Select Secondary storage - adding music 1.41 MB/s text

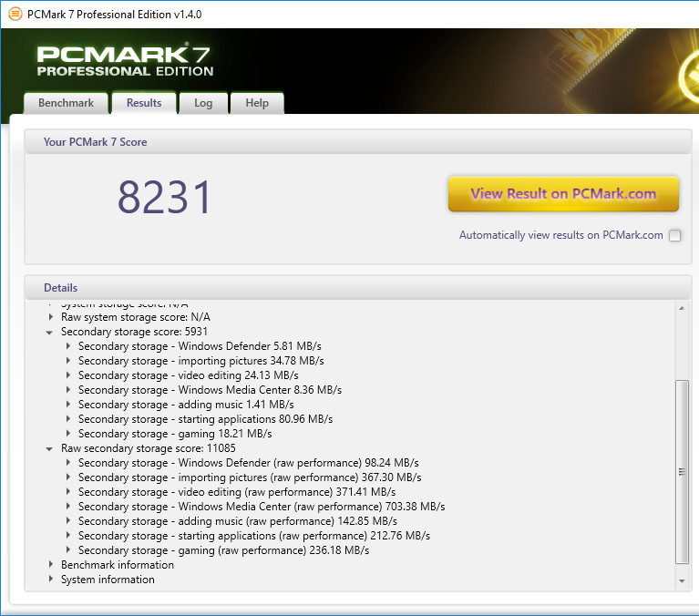pos(186,405)
